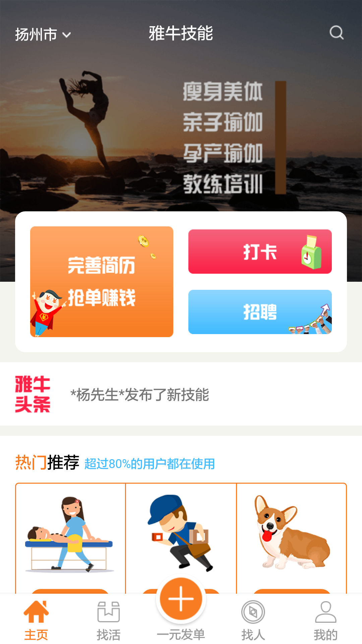Select the corgi pet recommendation card
This screenshot has width=362, height=644.
tap(292, 538)
